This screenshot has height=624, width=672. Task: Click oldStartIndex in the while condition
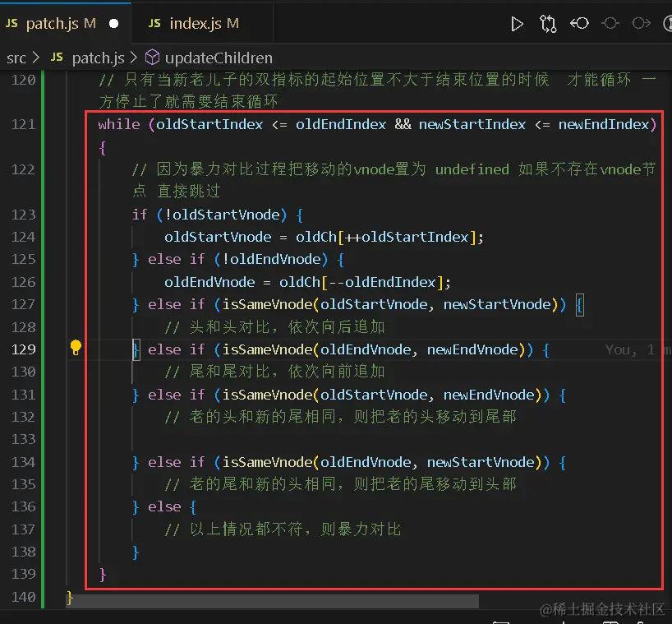209,124
